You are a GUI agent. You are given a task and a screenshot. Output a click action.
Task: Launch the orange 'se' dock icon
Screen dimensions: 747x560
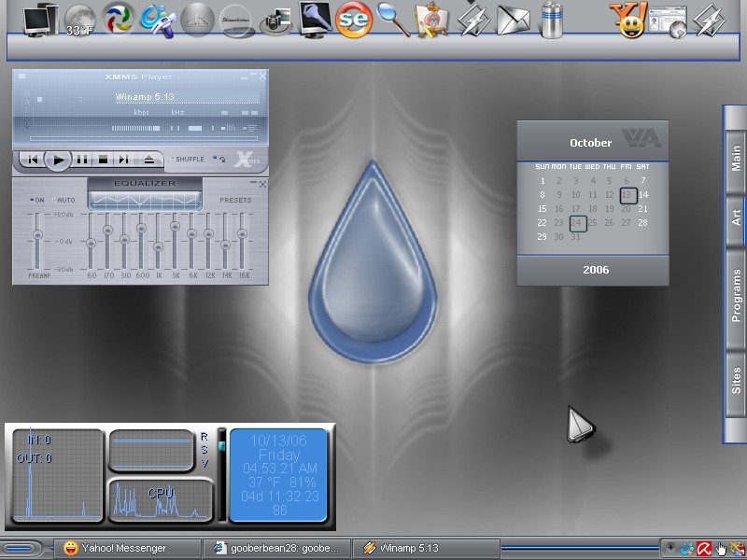tap(354, 20)
